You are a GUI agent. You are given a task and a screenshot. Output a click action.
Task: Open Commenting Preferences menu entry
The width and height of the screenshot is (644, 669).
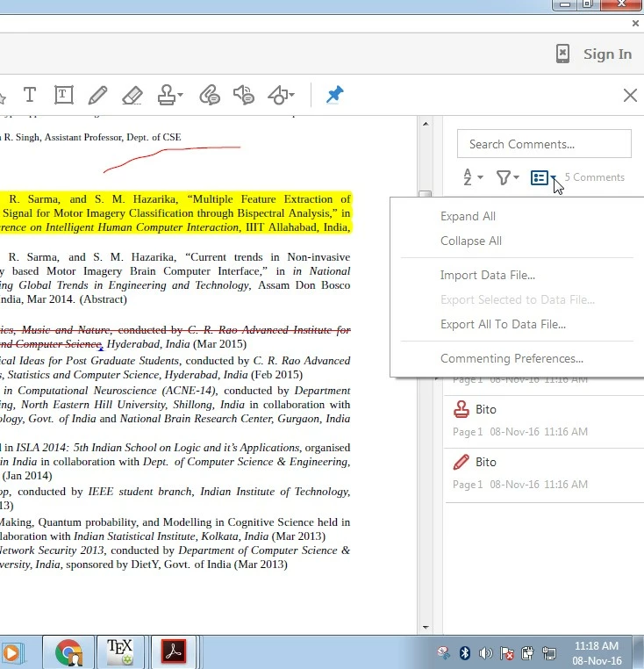click(512, 358)
